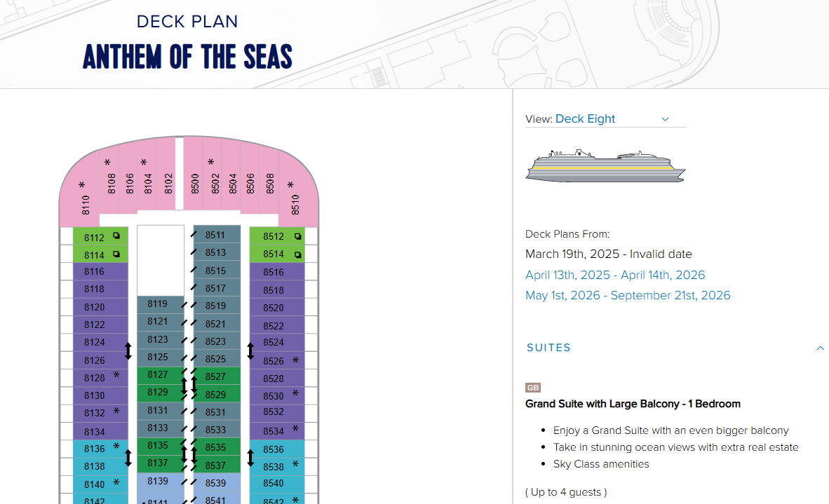Click connecting arrow beside 8127 and 8129
829x504 pixels.
pos(184,386)
